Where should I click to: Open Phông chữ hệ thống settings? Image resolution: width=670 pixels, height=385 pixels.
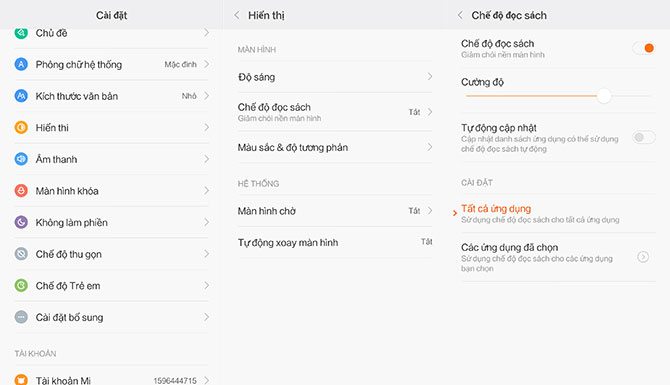tap(112, 64)
